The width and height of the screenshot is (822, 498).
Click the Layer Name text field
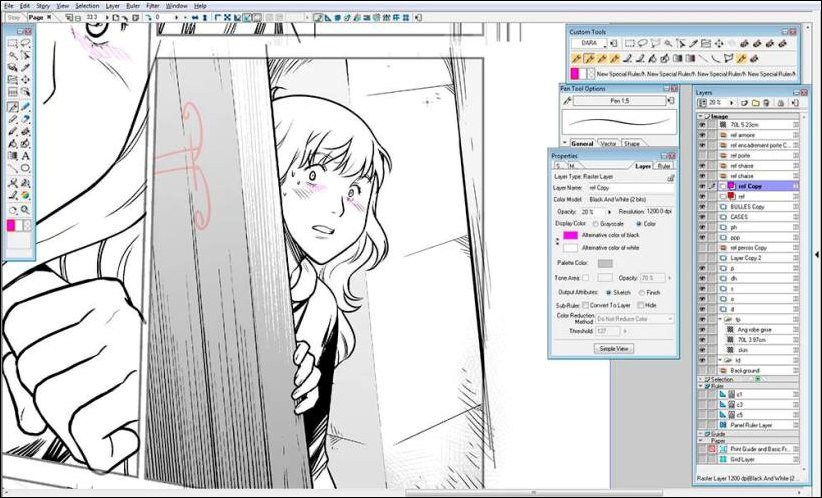(x=628, y=187)
